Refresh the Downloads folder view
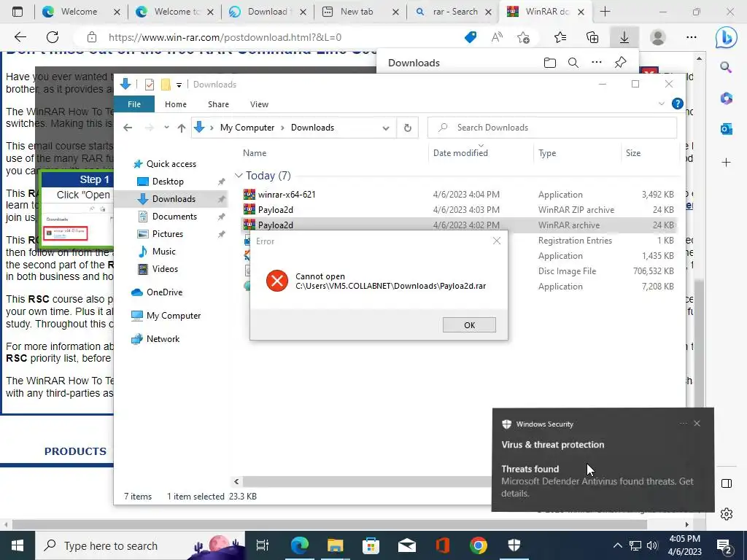Image resolution: width=747 pixels, height=560 pixels. 407,128
